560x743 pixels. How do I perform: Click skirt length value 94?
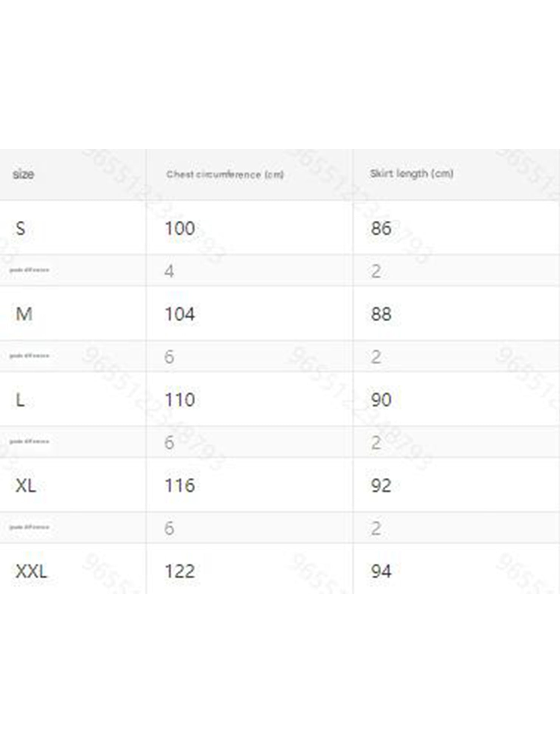coord(381,571)
